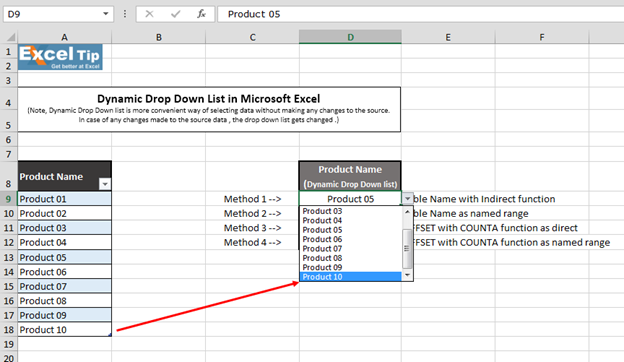
Task: Click the Select All corner triangle
Action: point(11,37)
